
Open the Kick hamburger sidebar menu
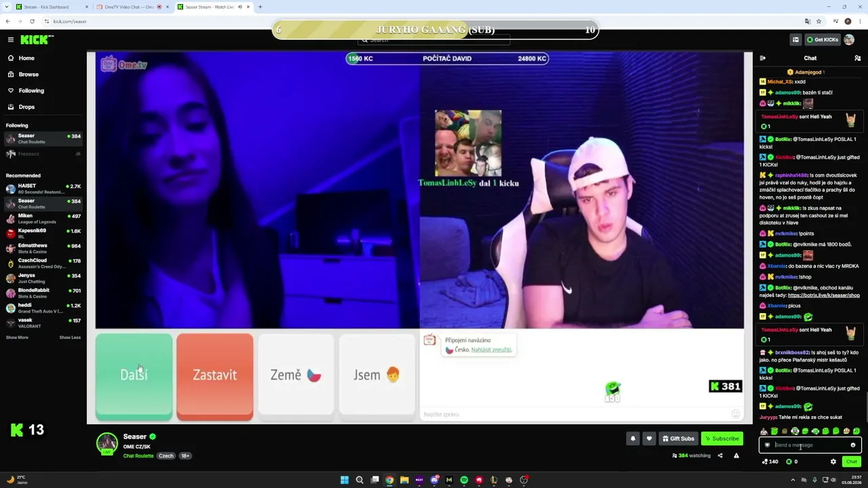pos(11,40)
